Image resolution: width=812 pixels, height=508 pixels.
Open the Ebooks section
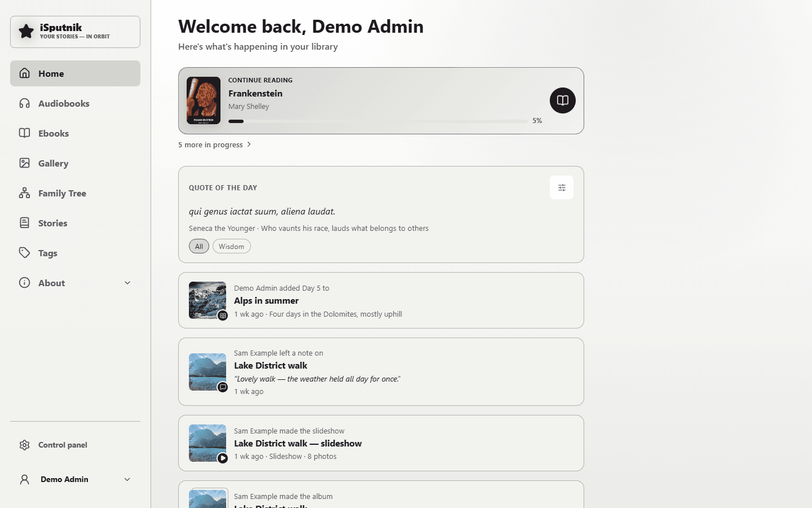click(x=75, y=133)
